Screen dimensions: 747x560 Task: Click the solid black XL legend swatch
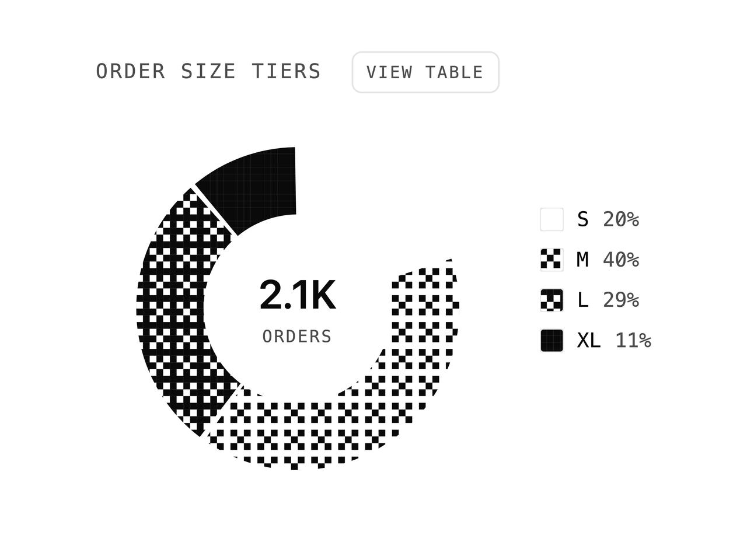point(551,340)
